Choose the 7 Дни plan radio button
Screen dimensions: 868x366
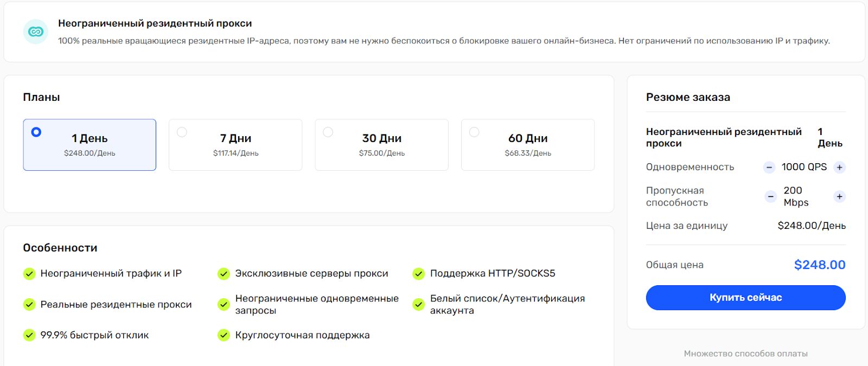tap(182, 132)
